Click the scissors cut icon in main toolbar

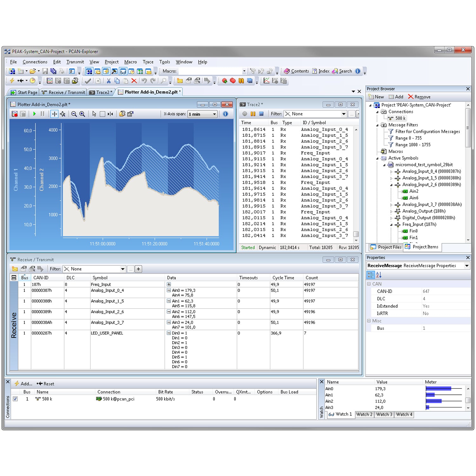pos(109,81)
